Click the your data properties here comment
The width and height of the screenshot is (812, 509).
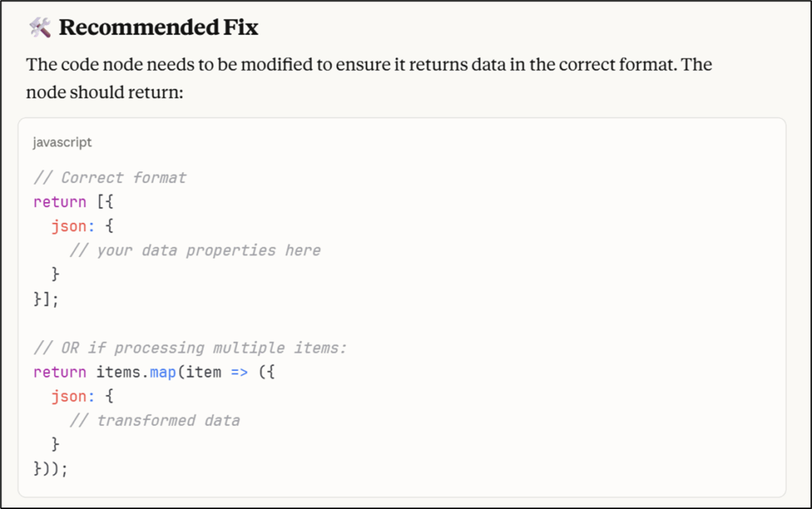195,251
